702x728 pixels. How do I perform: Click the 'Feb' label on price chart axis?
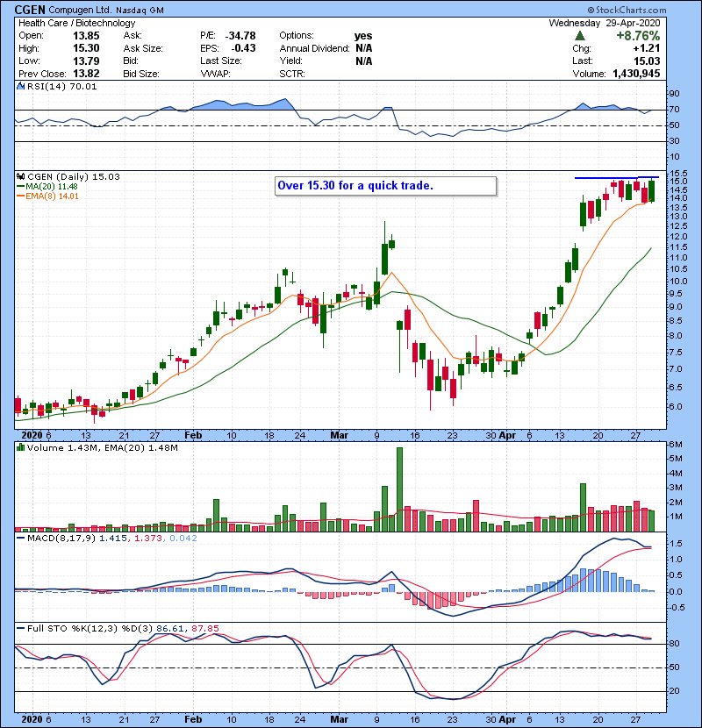point(195,434)
